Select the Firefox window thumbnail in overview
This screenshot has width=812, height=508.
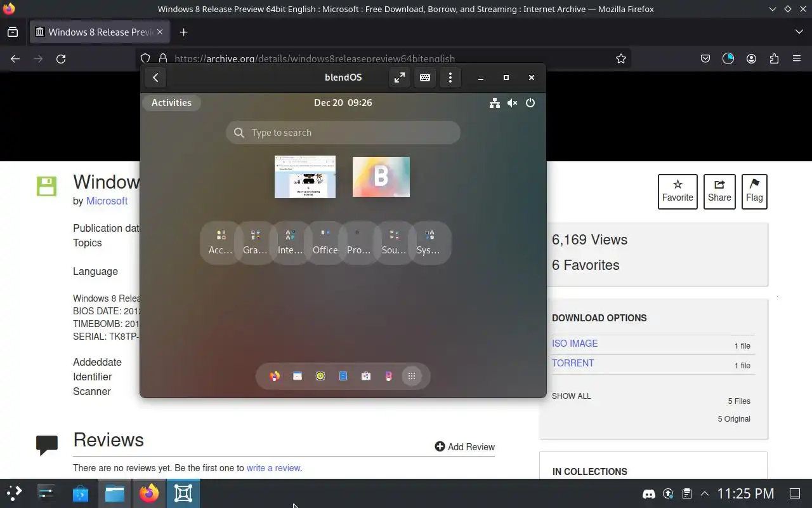coord(305,177)
